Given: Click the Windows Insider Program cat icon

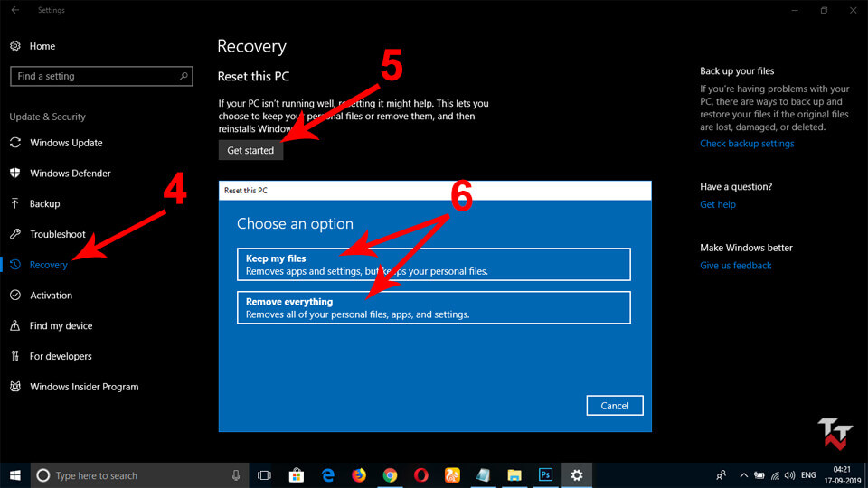Looking at the screenshot, I should (15, 386).
